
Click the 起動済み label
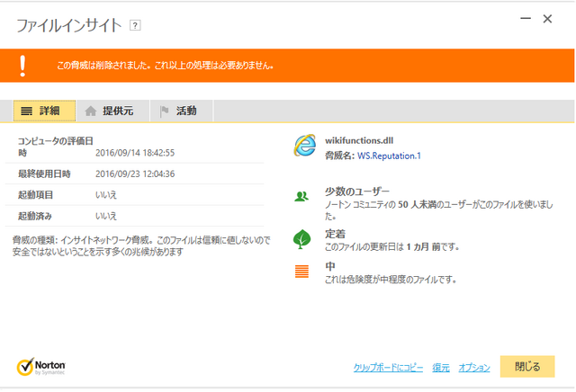click(35, 216)
